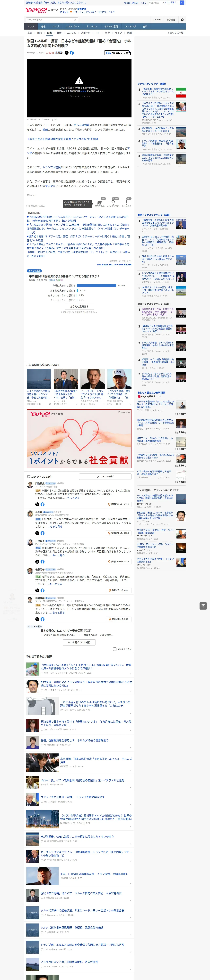Open the トップ main navigation tab
Image resolution: width=210 pixels, height=980 pixels.
tap(31, 27)
